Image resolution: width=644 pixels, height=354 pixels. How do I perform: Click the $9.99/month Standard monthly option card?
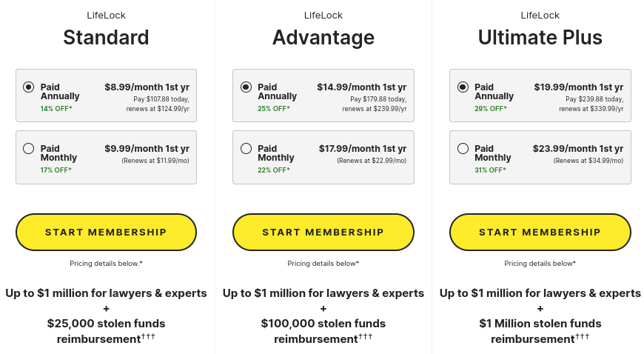pyautogui.click(x=106, y=158)
